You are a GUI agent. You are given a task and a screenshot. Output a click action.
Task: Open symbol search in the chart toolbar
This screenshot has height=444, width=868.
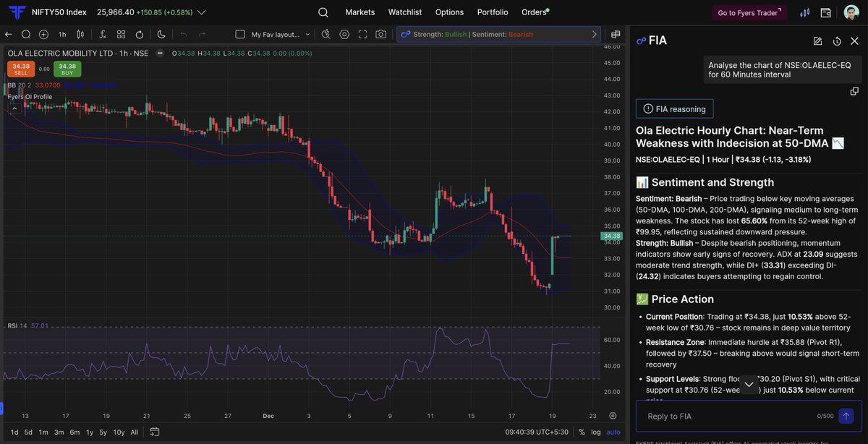[26, 34]
